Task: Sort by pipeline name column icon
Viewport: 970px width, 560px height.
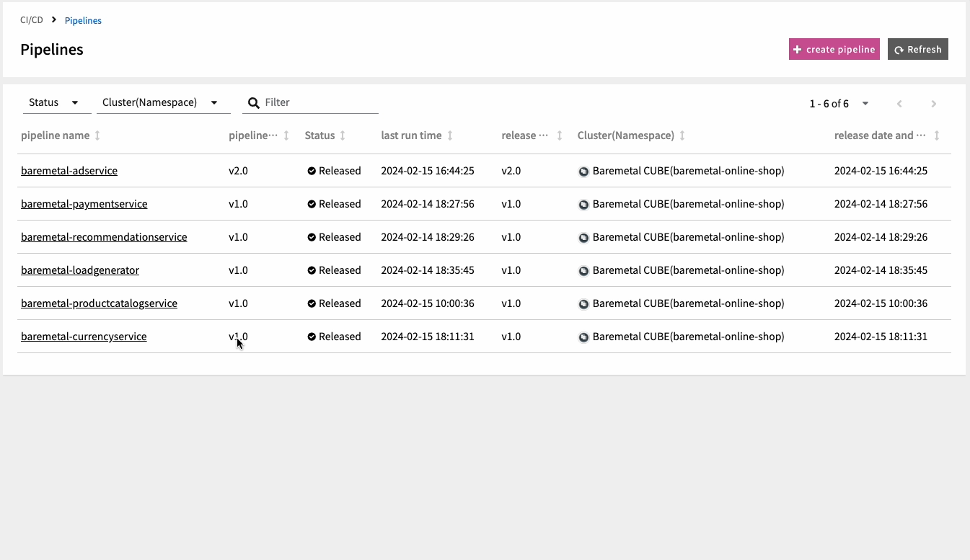Action: pyautogui.click(x=98, y=135)
